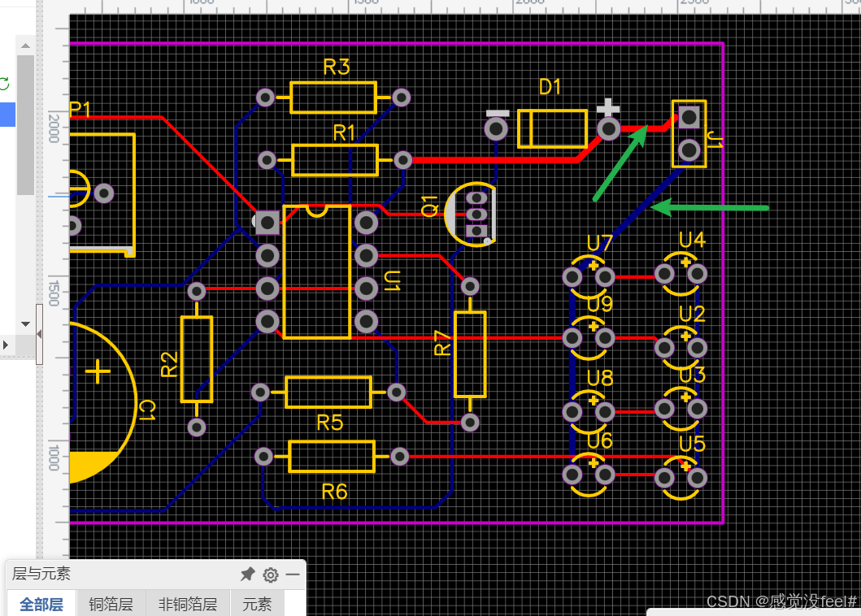Select the U9 designator text

600,304
